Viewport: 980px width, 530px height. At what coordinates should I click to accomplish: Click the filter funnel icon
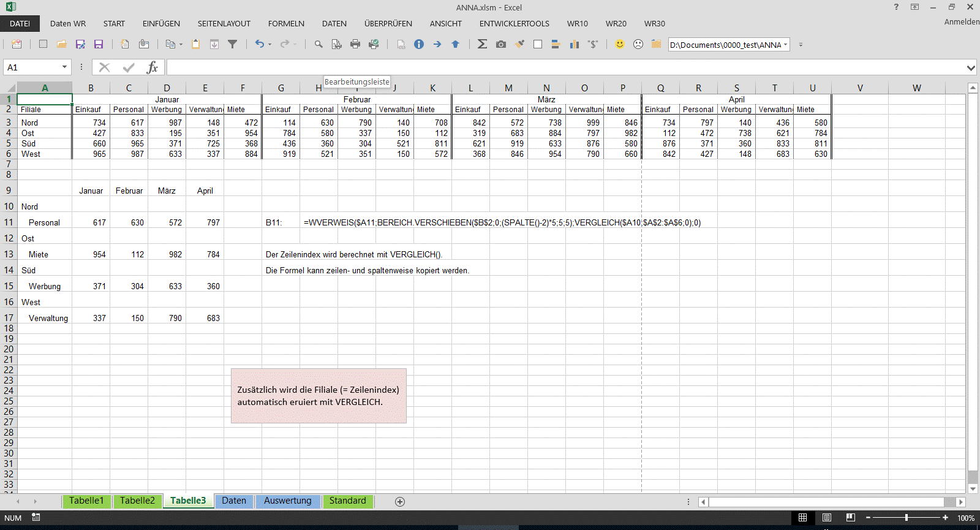pos(233,44)
